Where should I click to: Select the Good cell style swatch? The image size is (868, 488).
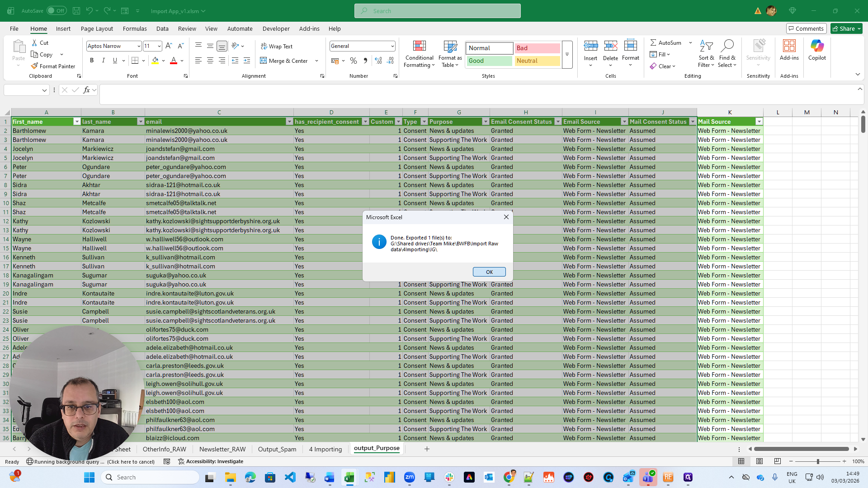[x=490, y=61]
